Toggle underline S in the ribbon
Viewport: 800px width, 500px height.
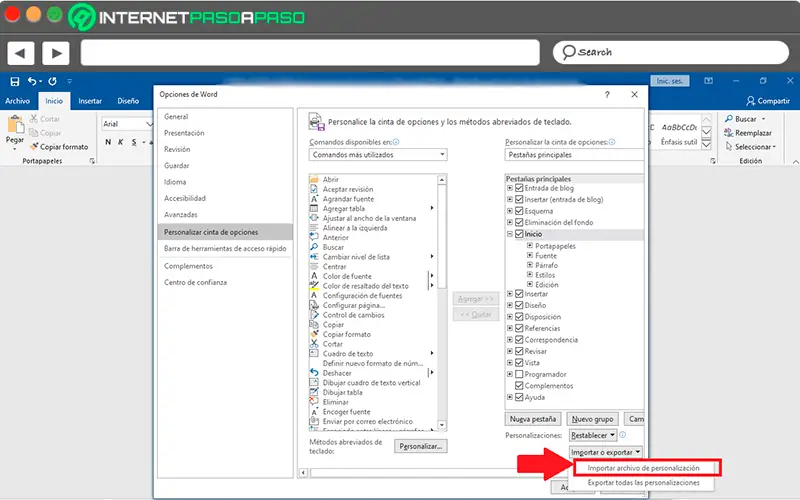pos(134,142)
